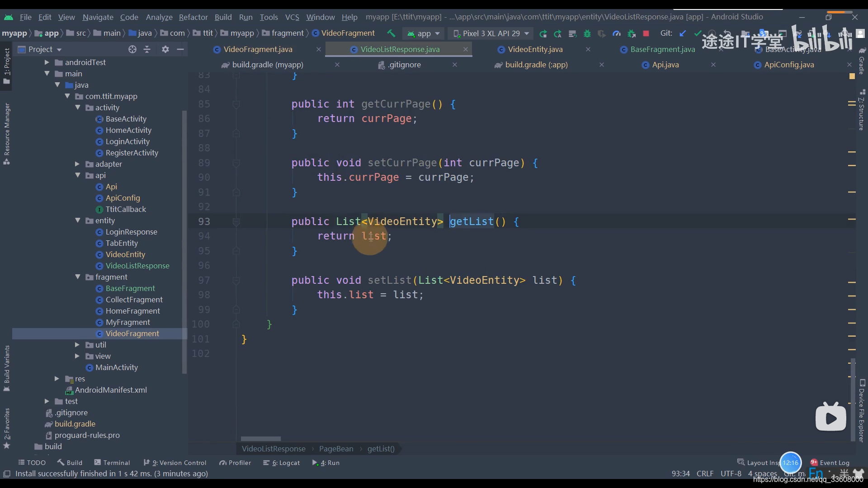The width and height of the screenshot is (868, 488).
Task: Expand the androidTest folder
Action: point(47,62)
